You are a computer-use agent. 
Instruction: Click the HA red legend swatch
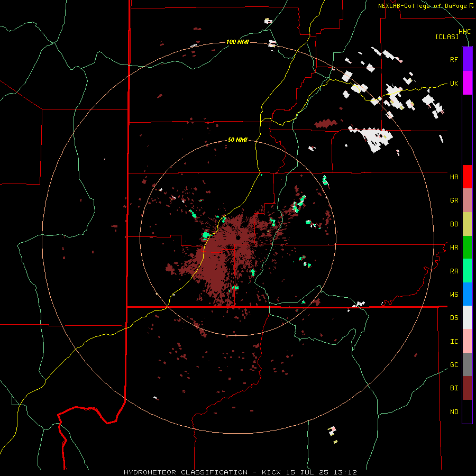point(467,177)
